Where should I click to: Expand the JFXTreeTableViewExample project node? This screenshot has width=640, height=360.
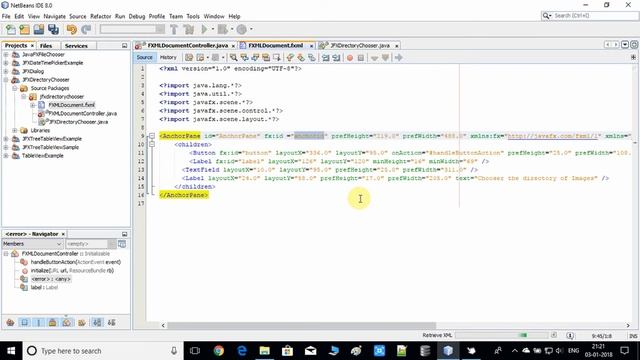6,139
